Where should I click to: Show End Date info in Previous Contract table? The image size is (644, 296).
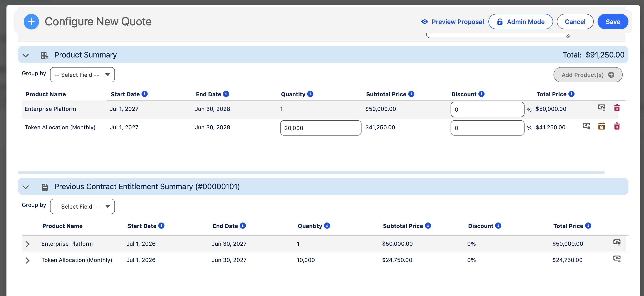click(x=243, y=226)
